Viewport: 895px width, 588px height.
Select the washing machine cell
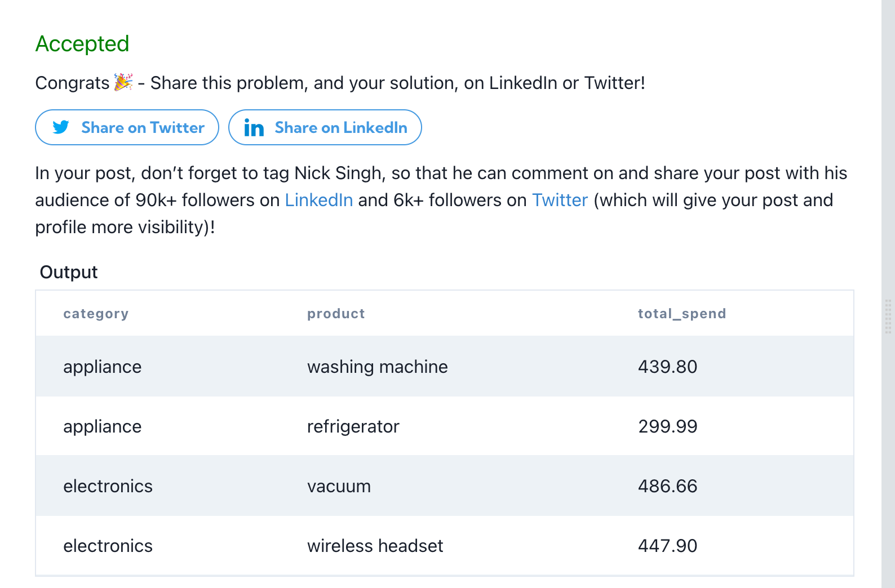click(377, 367)
